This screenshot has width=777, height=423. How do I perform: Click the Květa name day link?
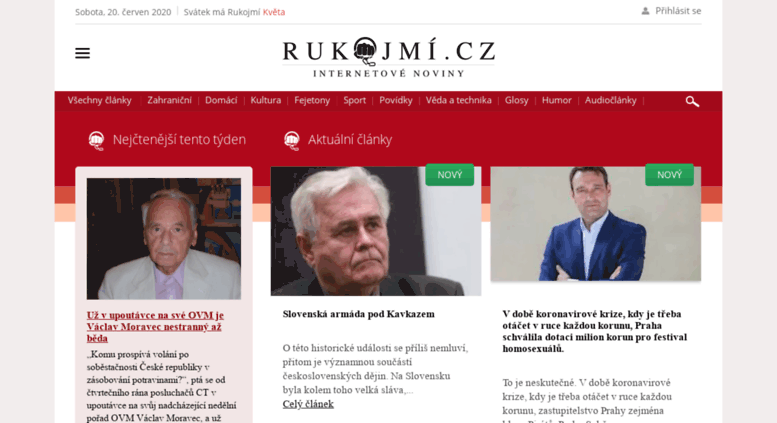pyautogui.click(x=274, y=12)
